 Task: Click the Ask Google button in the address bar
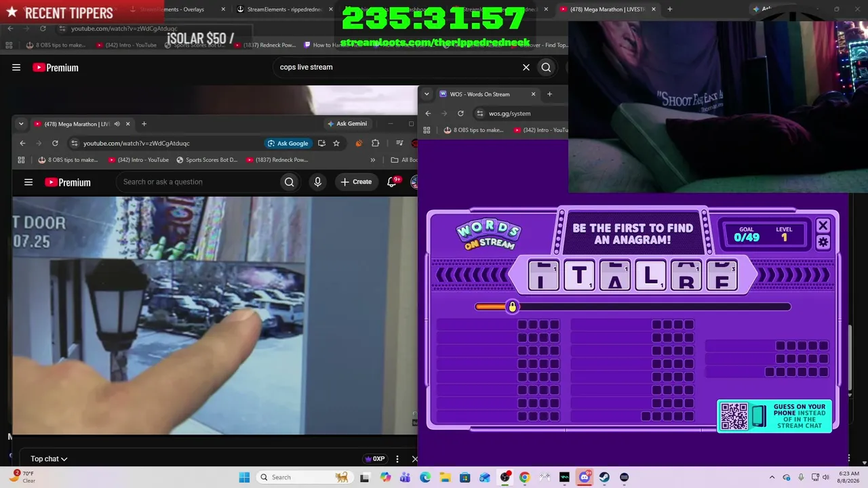pos(288,143)
